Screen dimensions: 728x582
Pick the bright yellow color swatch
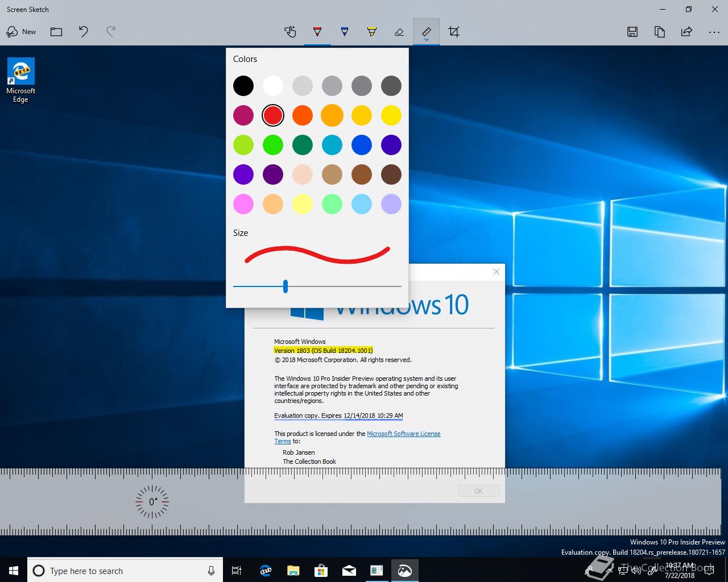pos(391,115)
